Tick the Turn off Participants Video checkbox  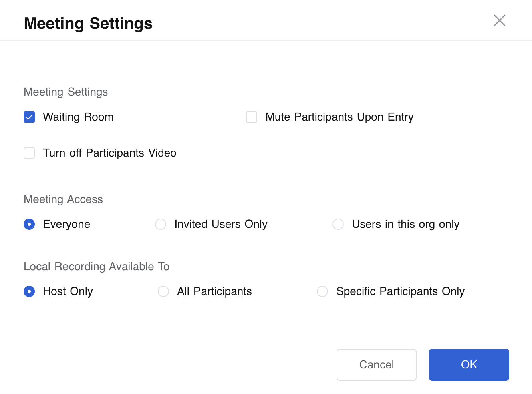(x=29, y=153)
